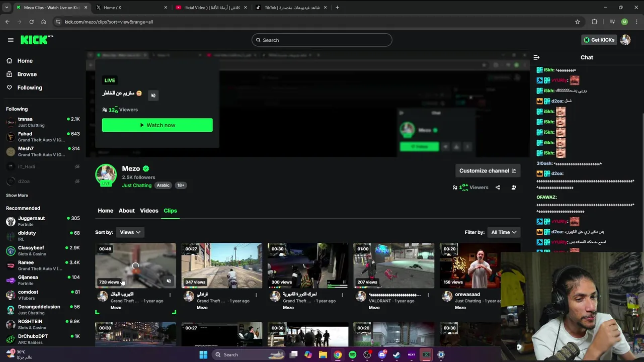Open options menu for the 347 views clip

tap(256, 295)
